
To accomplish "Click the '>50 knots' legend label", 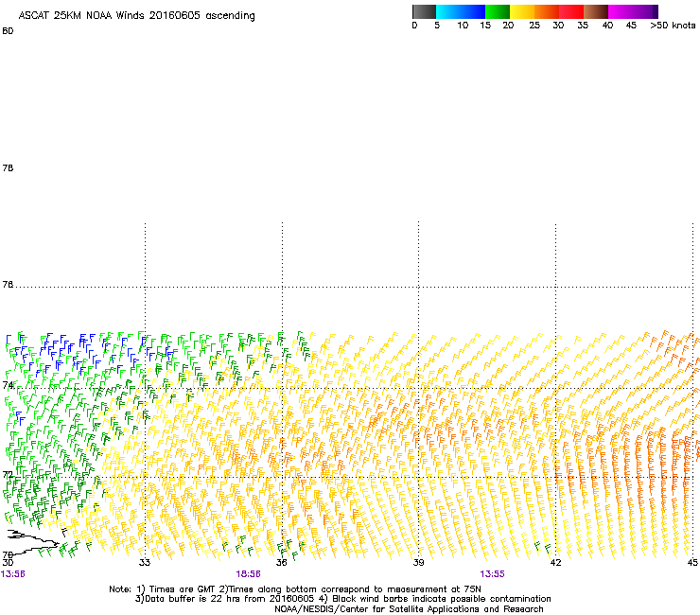I will [x=673, y=26].
